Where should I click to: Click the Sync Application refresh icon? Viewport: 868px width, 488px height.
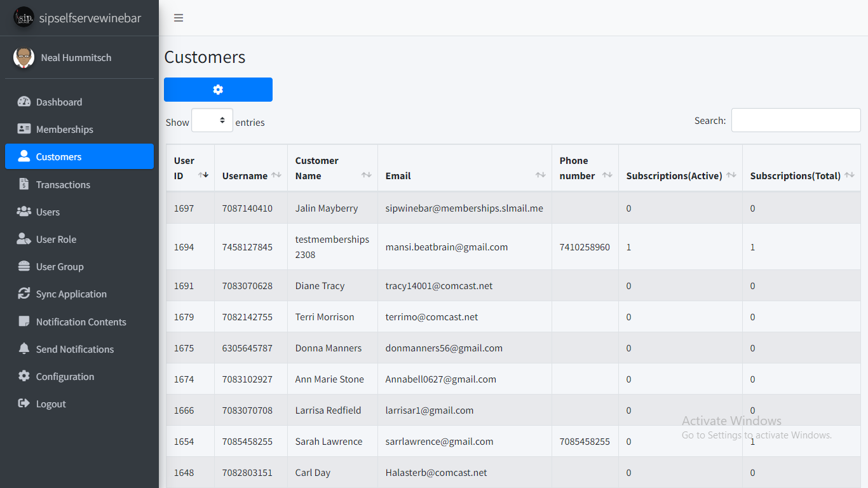point(24,294)
